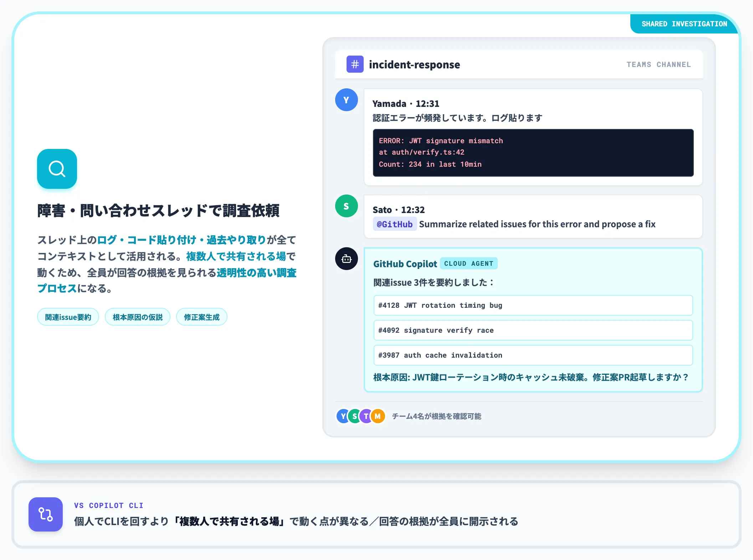The height and width of the screenshot is (560, 753).
Task: Click the highlighted 透明性の高い調査 phrase
Action: click(257, 273)
